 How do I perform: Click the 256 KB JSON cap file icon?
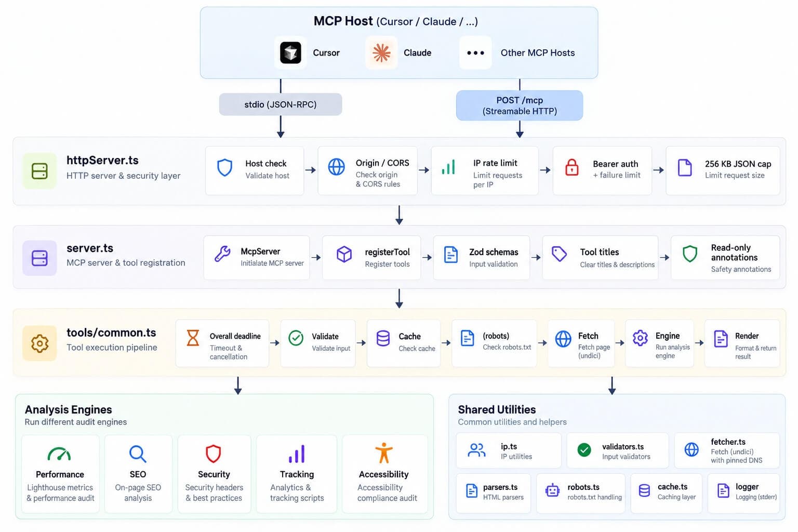coord(685,167)
